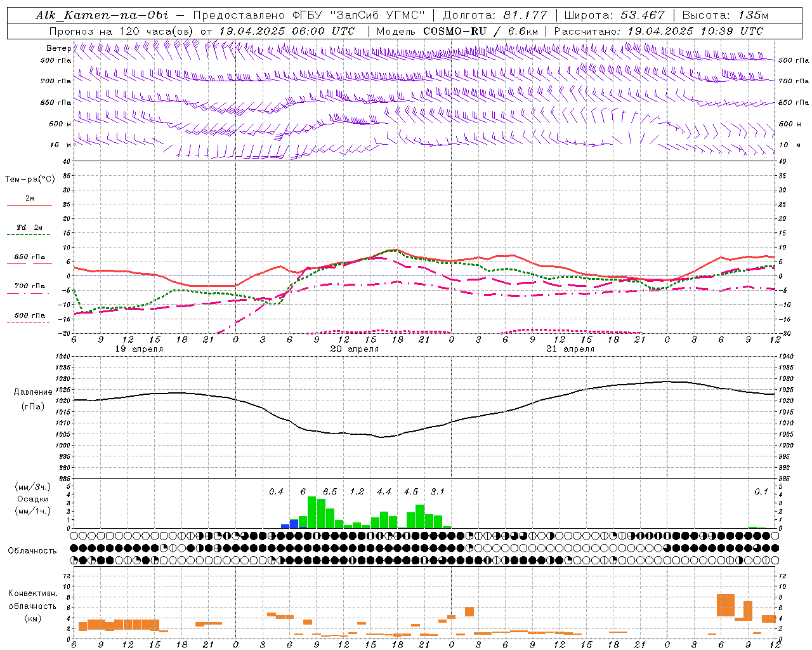This screenshot has height=650, width=812.
Task: Click the provider text ФГБУ "ЗапСиб УГМС"
Action: tap(358, 15)
